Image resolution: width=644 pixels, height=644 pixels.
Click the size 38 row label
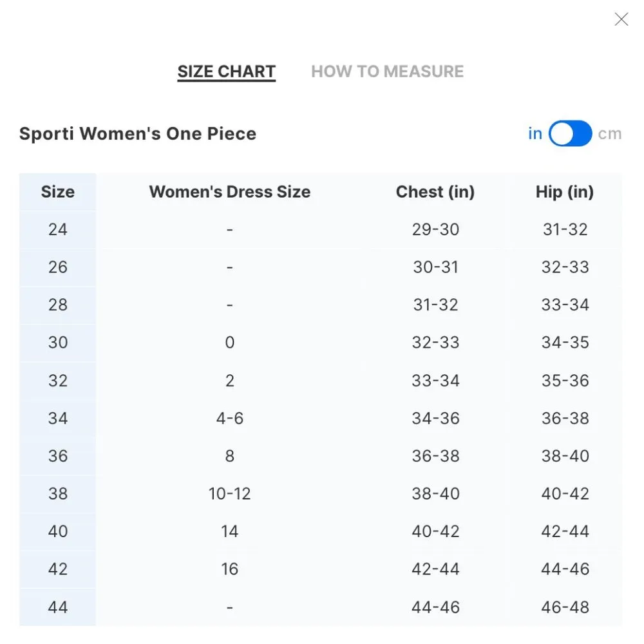coord(58,494)
